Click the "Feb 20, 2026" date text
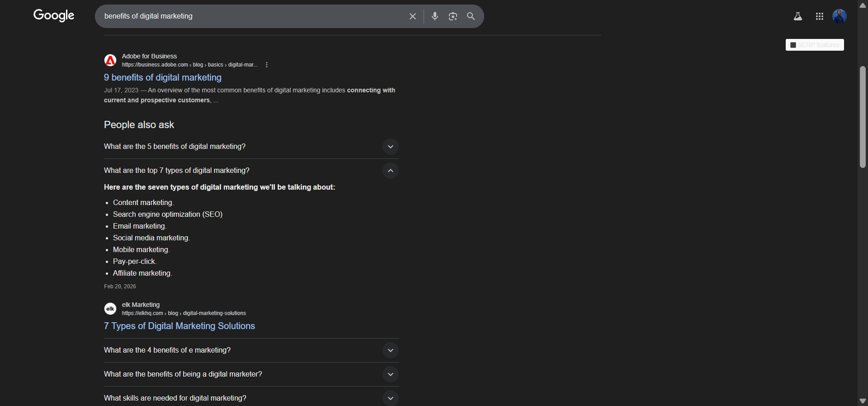Image resolution: width=868 pixels, height=406 pixels. [x=120, y=287]
